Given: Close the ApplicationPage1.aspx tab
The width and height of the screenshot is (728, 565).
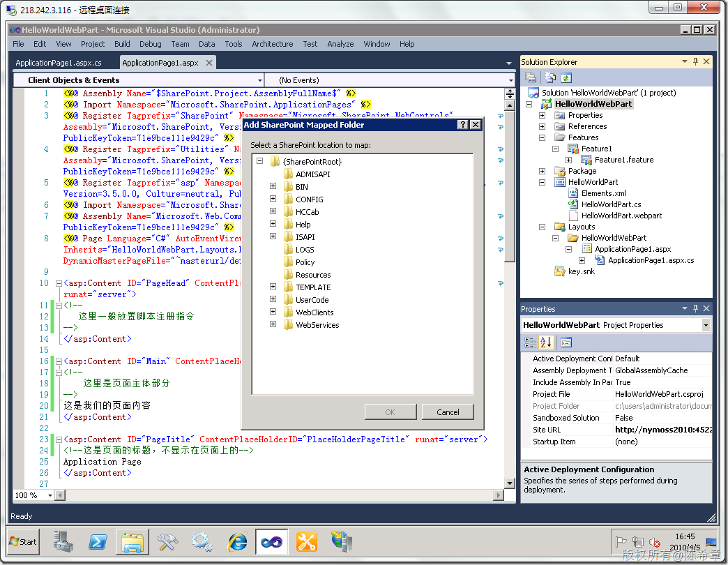Looking at the screenshot, I should tap(209, 63).
